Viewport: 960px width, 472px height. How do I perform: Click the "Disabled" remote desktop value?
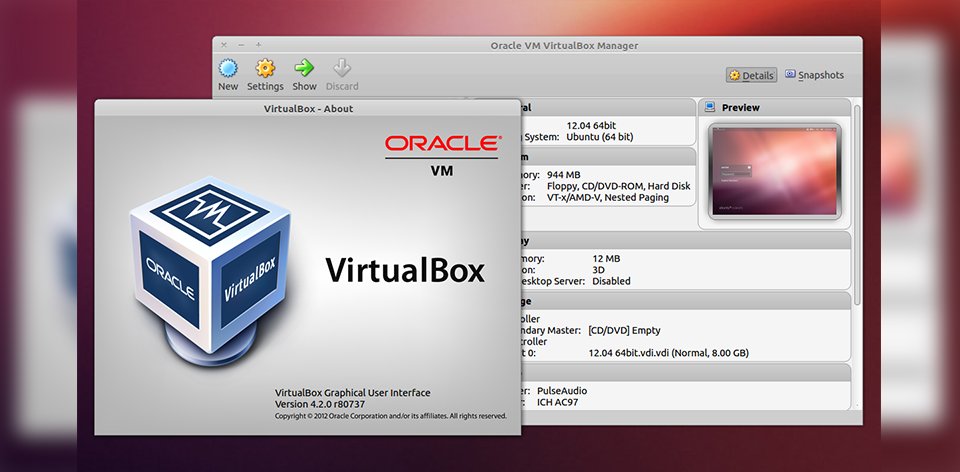coord(611,281)
